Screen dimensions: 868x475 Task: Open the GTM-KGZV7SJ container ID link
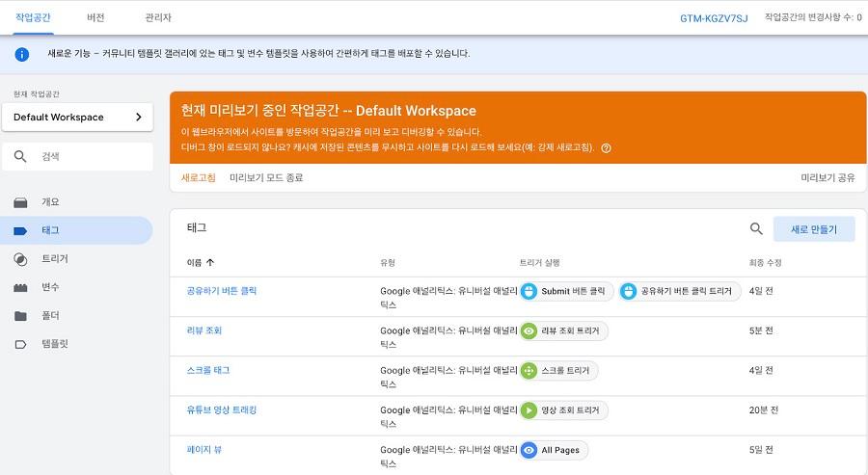(x=714, y=18)
